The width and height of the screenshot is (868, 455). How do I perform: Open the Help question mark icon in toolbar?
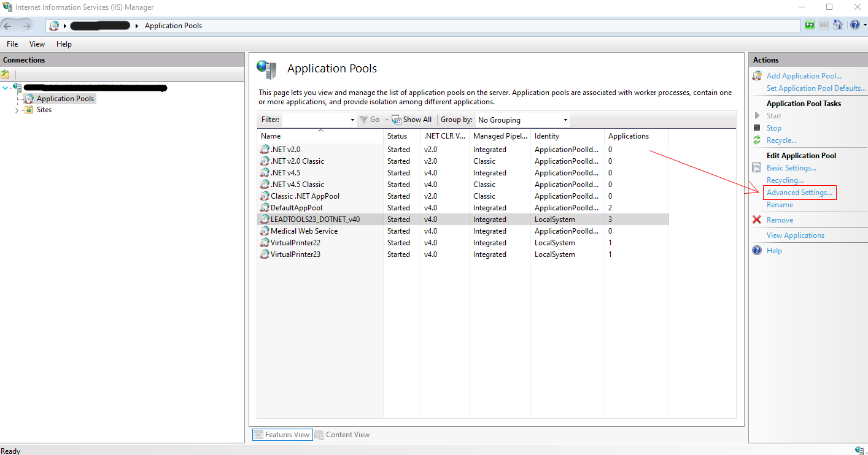coord(855,25)
